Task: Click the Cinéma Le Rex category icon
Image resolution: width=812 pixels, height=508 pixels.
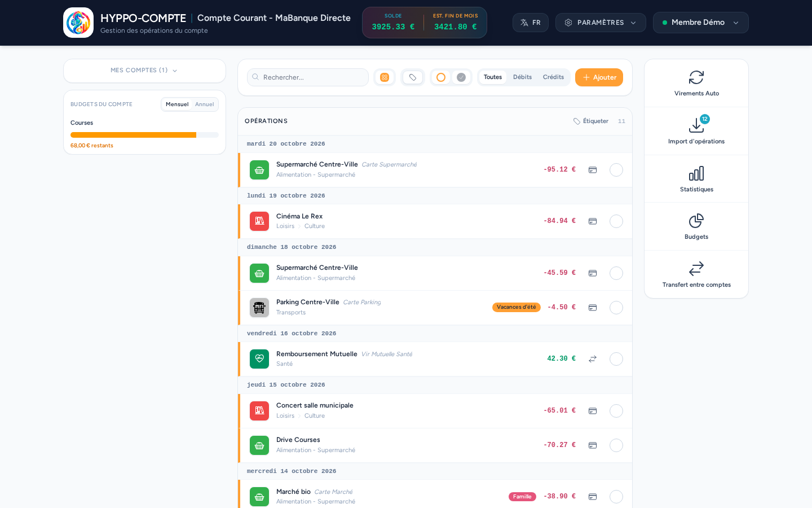Action: click(x=259, y=221)
